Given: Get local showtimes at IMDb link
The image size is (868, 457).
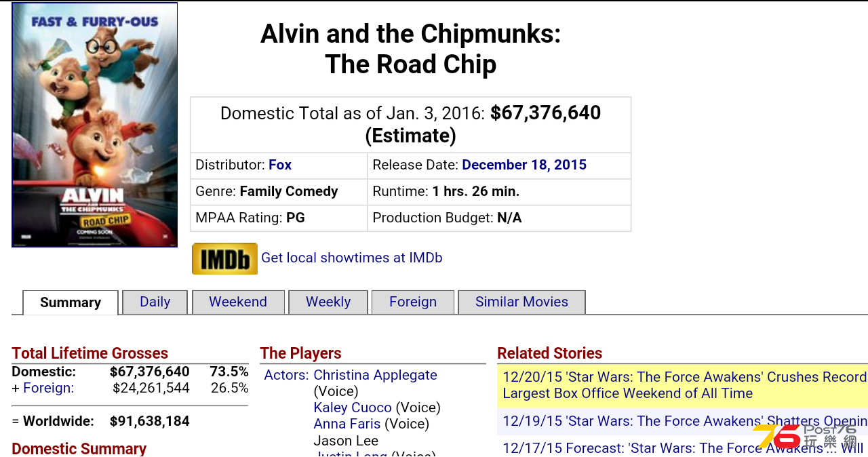Looking at the screenshot, I should coord(352,258).
